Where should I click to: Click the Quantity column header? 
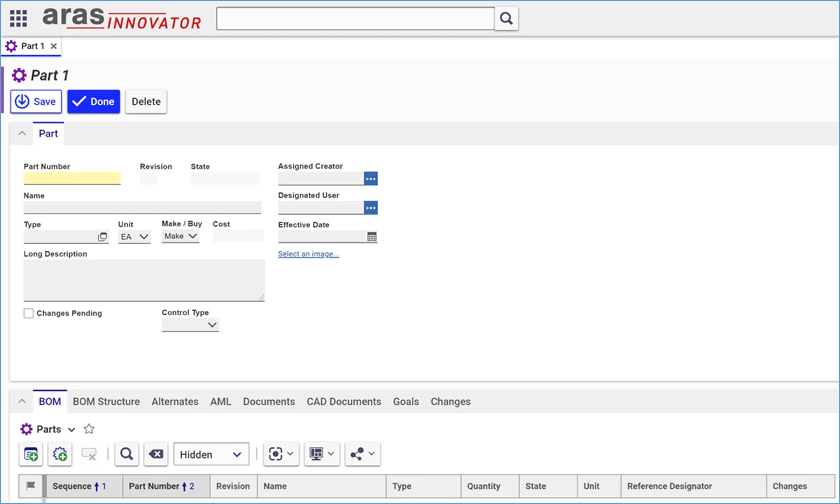[490, 486]
